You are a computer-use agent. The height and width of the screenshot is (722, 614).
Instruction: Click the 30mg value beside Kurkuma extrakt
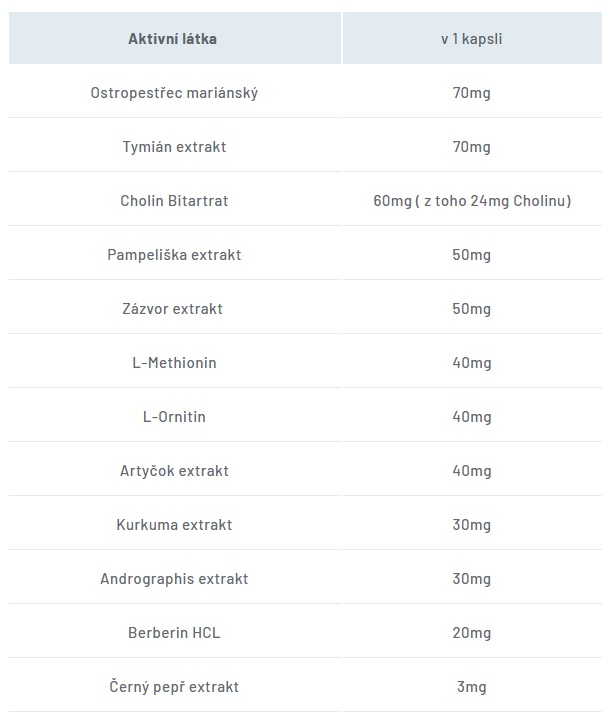[x=472, y=525]
